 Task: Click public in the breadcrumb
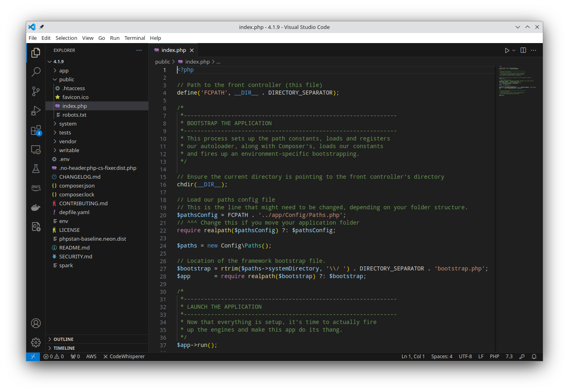[162, 62]
